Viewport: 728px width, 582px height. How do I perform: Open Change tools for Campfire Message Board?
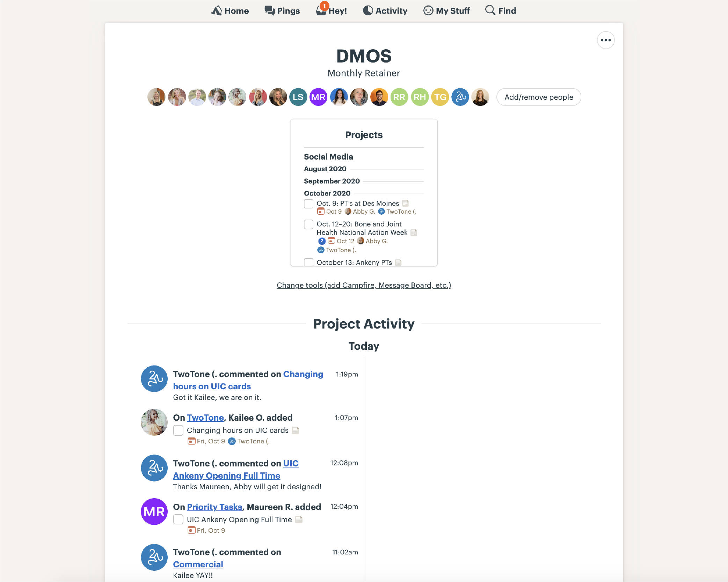coord(363,285)
